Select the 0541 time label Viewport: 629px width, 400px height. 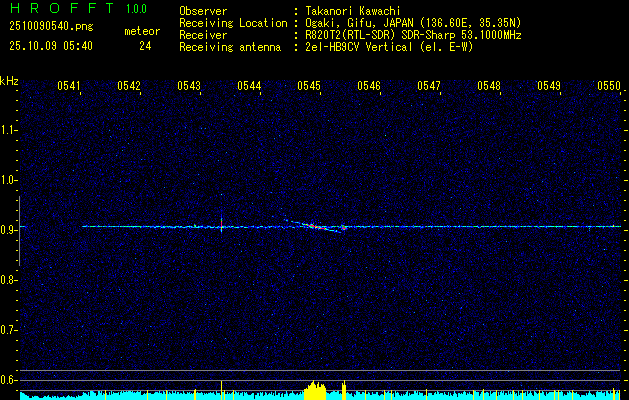point(69,86)
